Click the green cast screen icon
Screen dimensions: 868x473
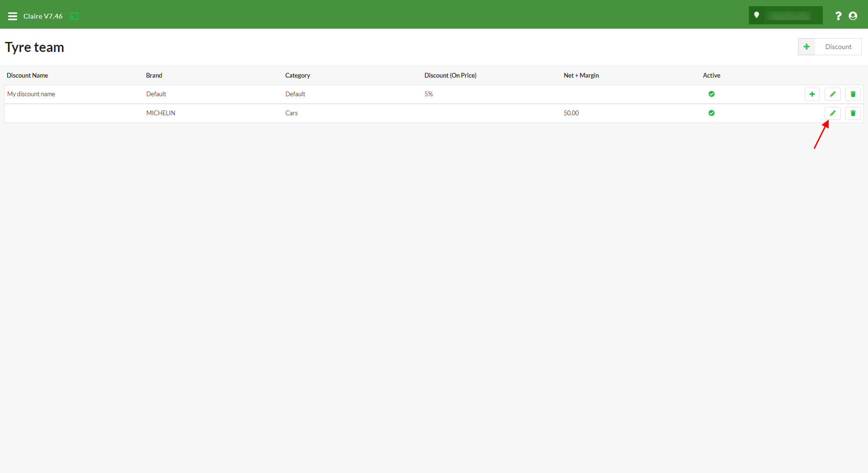[x=74, y=16]
